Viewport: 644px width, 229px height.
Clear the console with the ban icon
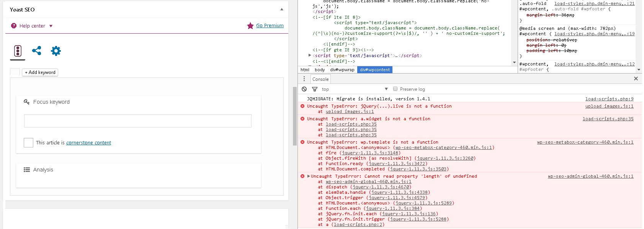click(x=304, y=89)
